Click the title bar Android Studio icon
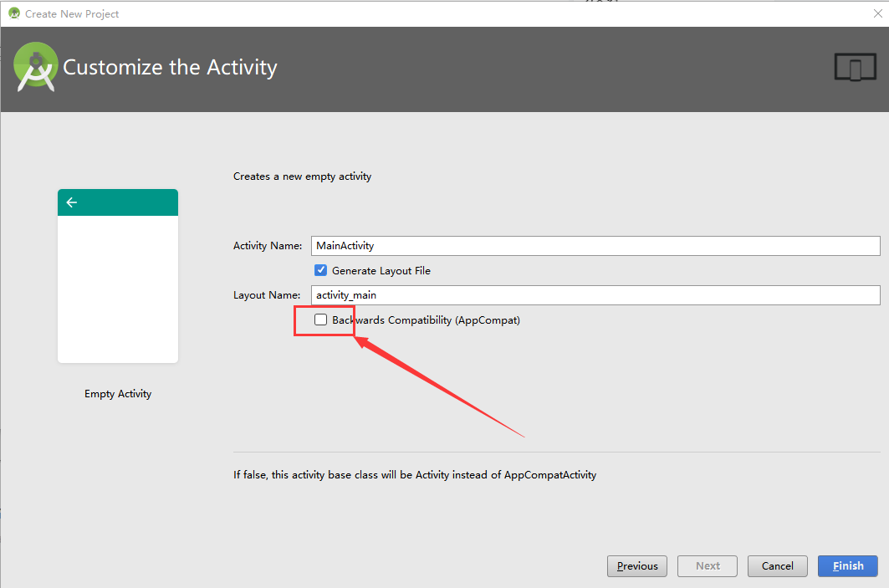The image size is (889, 588). pos(14,13)
